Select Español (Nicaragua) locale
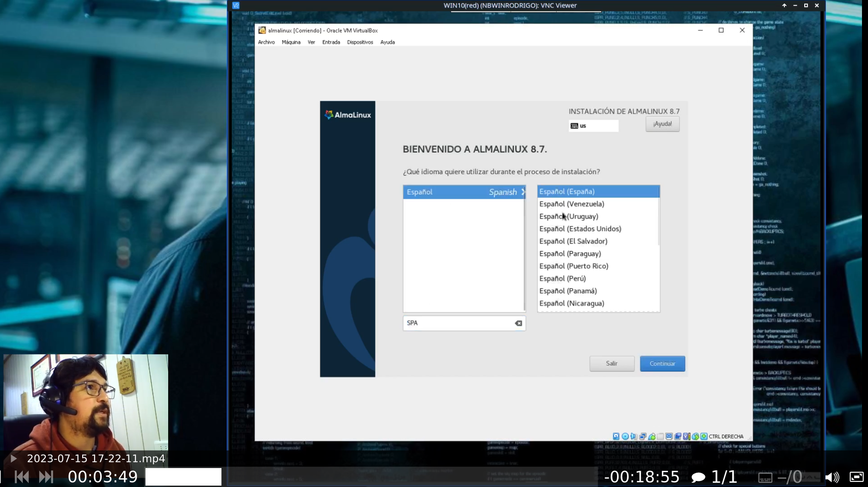The image size is (868, 487). [x=598, y=304]
